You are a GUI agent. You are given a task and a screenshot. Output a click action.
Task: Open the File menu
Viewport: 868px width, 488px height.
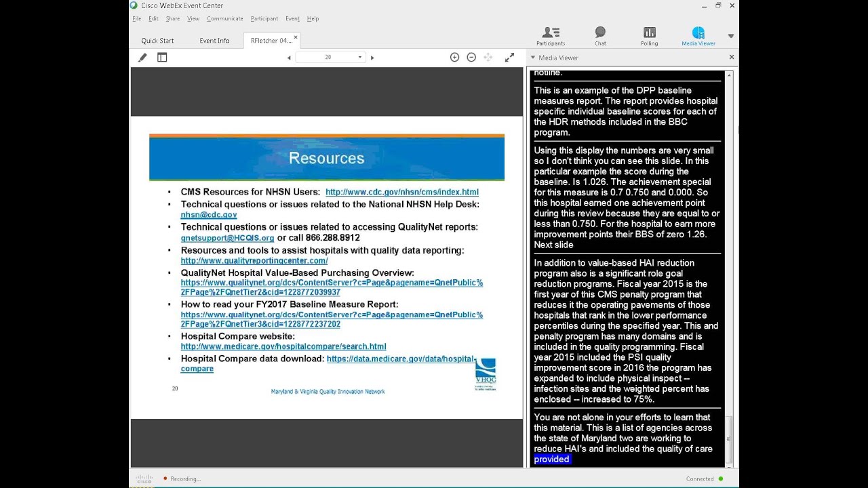click(137, 18)
